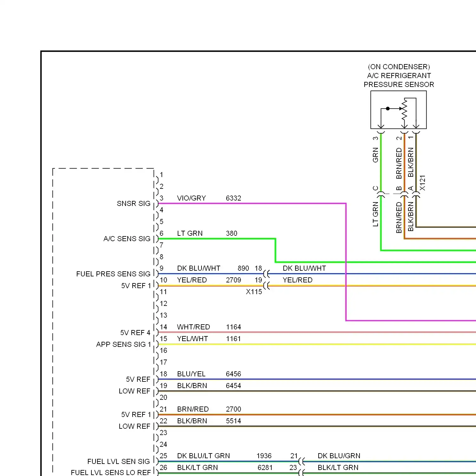476x476 pixels.
Task: Click the "YEL/WHT" wire label
Action: click(x=192, y=339)
